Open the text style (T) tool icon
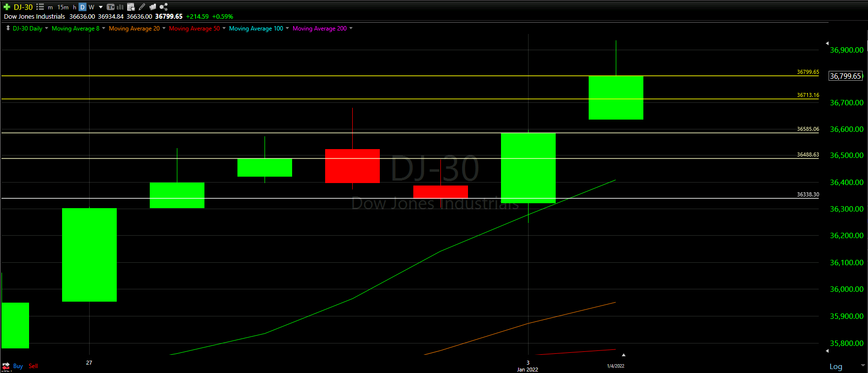868x373 pixels. pyautogui.click(x=110, y=7)
